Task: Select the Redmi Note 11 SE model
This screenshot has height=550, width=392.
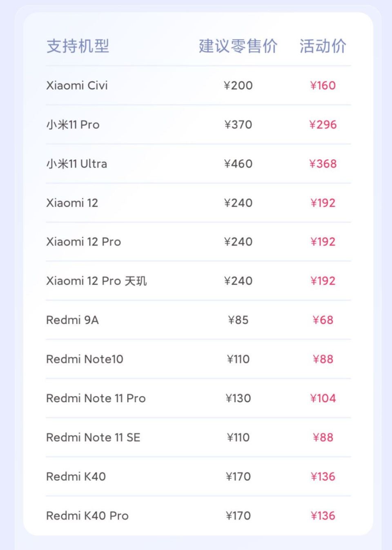Action: [x=93, y=437]
